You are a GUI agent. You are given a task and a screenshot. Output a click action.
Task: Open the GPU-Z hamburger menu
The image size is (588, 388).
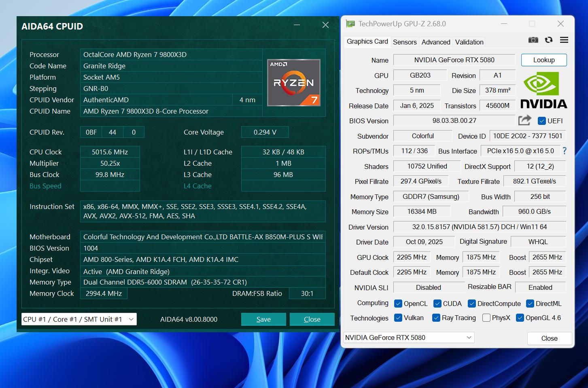564,40
